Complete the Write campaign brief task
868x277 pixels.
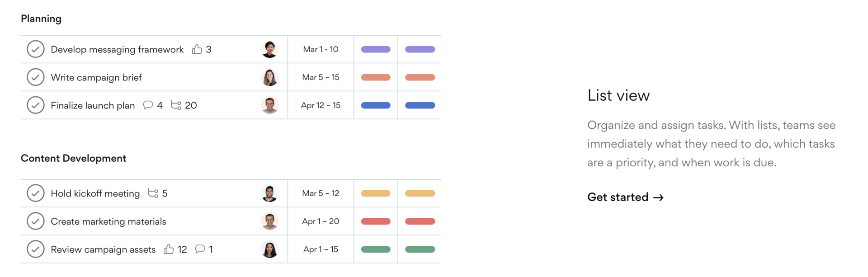36,77
